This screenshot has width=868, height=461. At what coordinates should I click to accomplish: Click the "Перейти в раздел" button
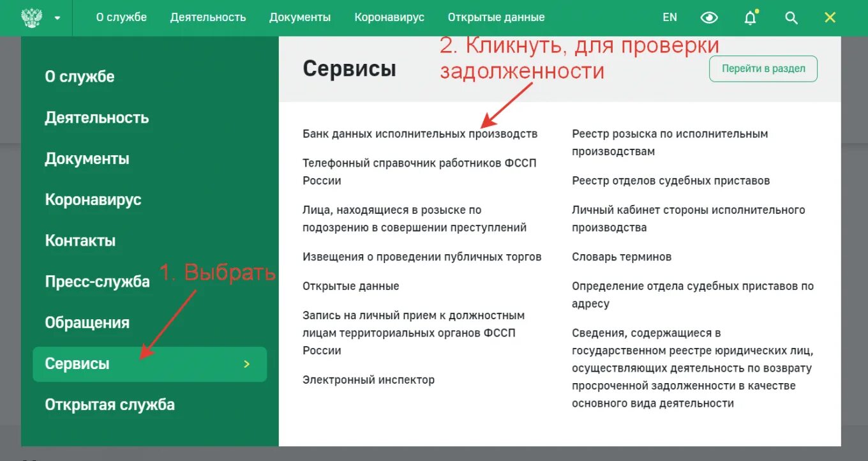(x=763, y=69)
